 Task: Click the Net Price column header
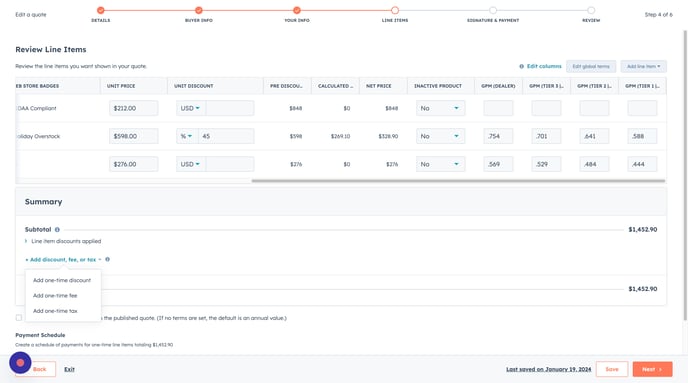(383, 86)
